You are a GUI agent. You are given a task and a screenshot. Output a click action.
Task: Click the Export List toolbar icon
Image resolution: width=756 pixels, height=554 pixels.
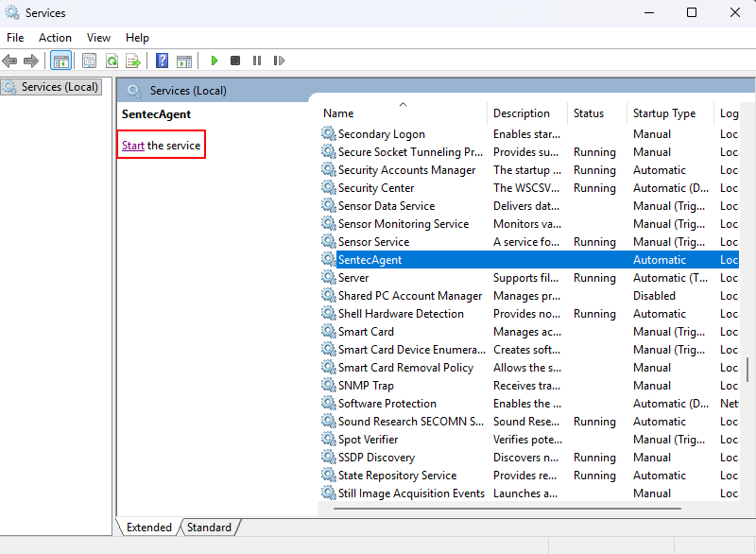133,61
